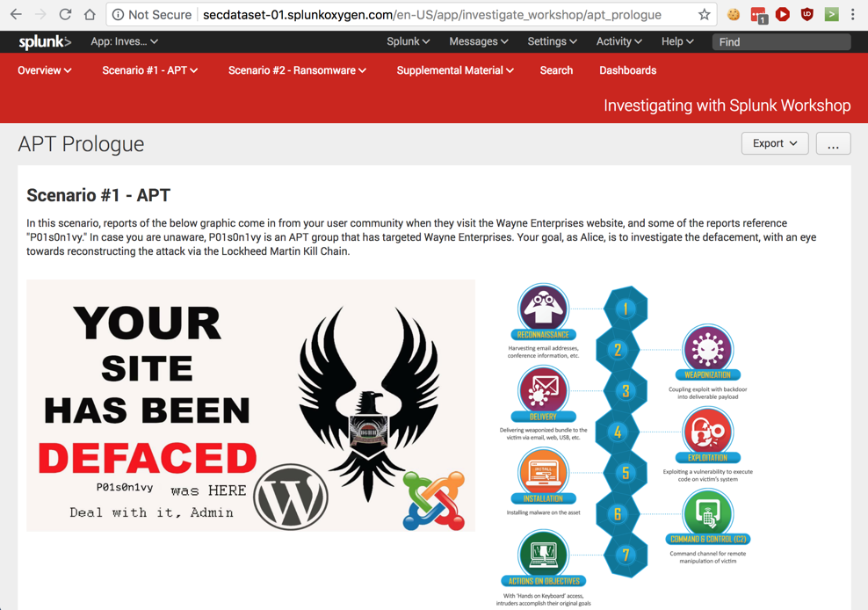Open Scenario #1 - APT menu
This screenshot has height=610, width=868.
pos(150,70)
